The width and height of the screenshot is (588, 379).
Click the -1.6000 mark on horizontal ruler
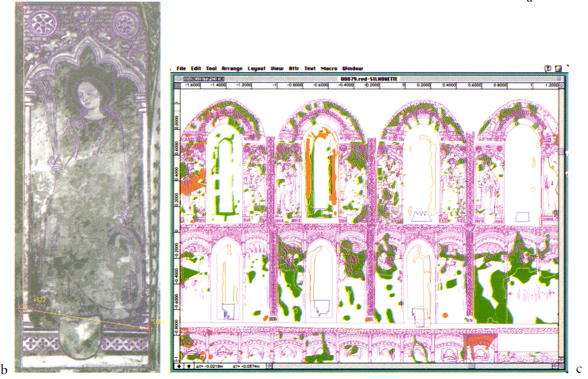coord(193,85)
